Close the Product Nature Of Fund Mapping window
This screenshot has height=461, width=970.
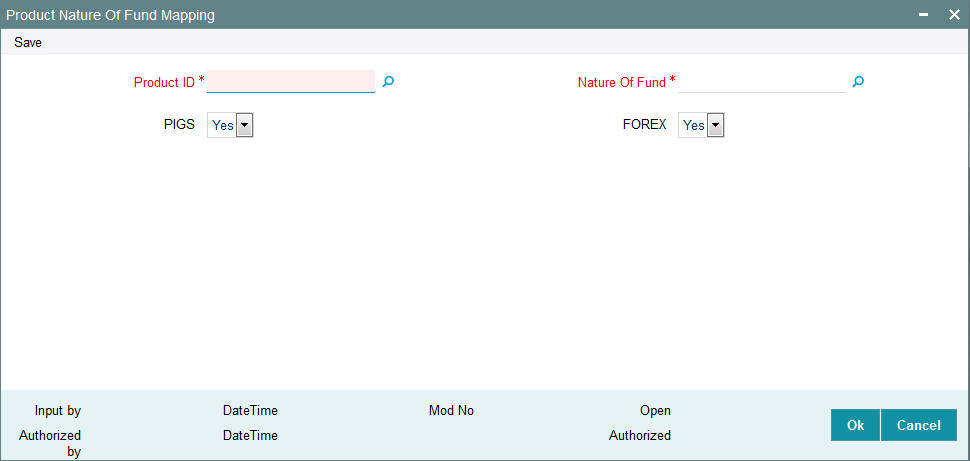click(x=954, y=15)
